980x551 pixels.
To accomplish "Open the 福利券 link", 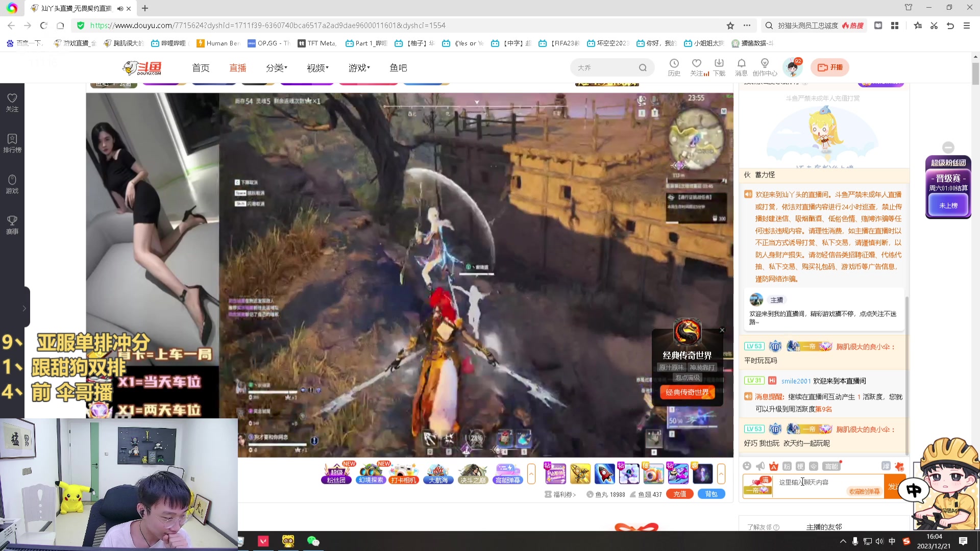I will click(x=560, y=494).
